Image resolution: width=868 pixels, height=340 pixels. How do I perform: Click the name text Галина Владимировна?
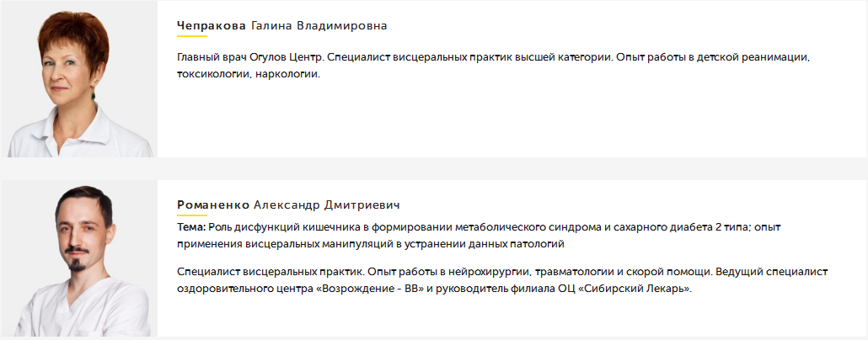[x=319, y=25]
